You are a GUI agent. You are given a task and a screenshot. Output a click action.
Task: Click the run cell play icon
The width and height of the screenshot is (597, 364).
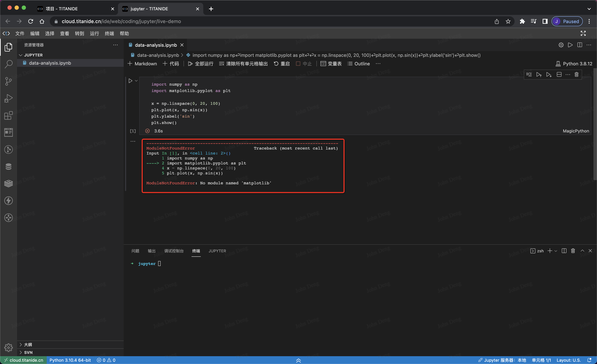(130, 81)
